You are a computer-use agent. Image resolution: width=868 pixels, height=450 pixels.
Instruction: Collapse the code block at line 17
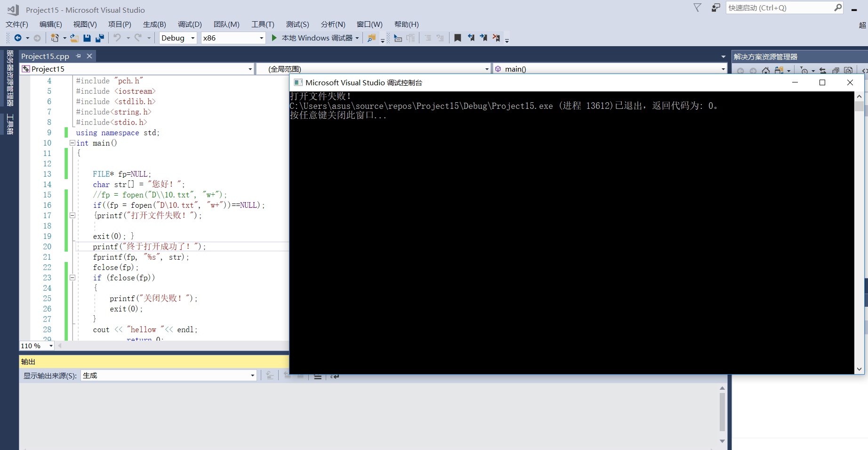click(72, 215)
